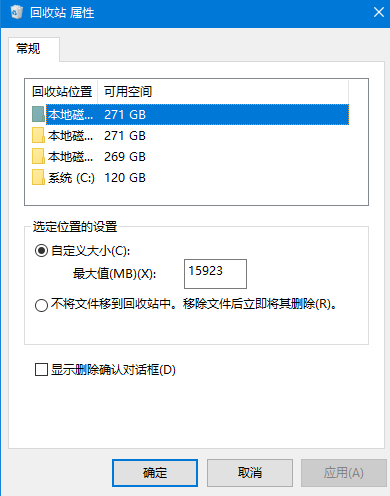Image resolution: width=390 pixels, height=496 pixels.
Task: Click the Recycle Bin icon in title bar
Action: click(x=16, y=13)
